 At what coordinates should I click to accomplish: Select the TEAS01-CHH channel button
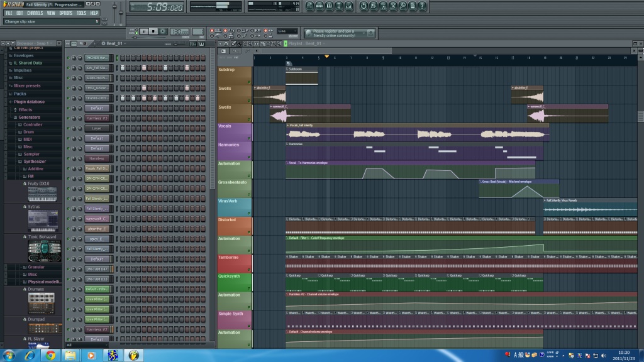click(x=97, y=98)
